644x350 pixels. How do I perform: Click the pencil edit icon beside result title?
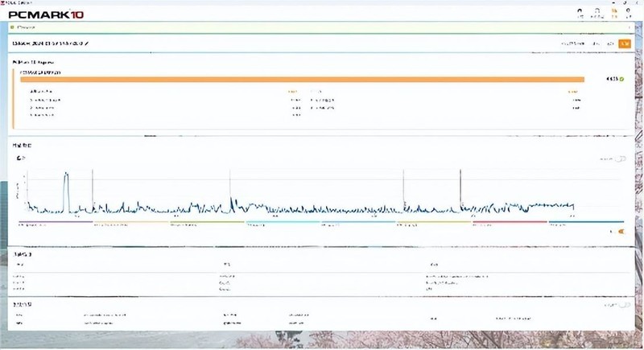coord(87,43)
